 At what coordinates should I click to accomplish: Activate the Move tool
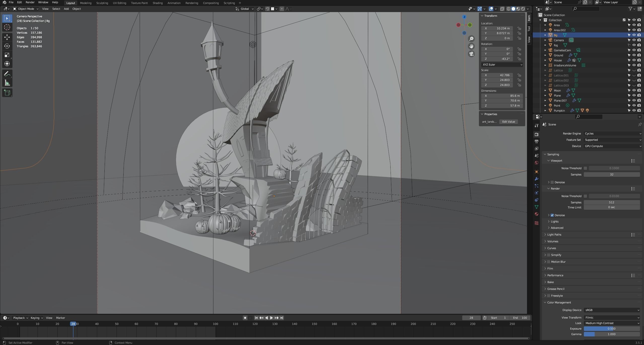pyautogui.click(x=7, y=37)
